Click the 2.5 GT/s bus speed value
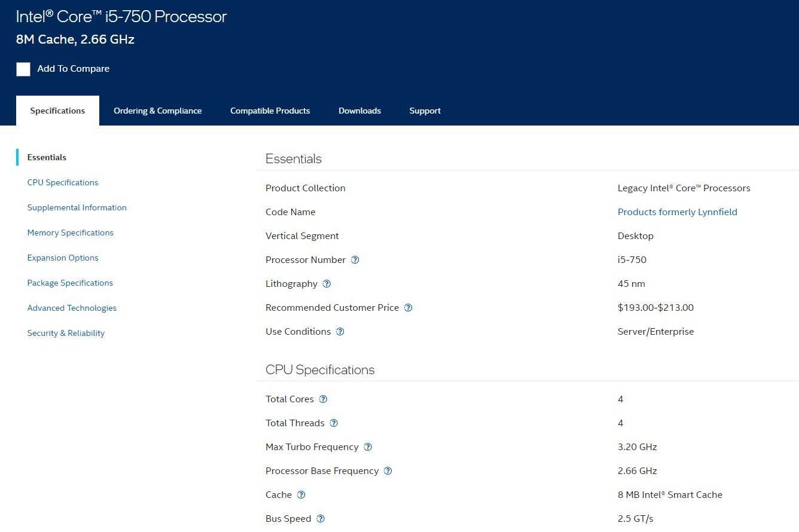 pos(635,519)
